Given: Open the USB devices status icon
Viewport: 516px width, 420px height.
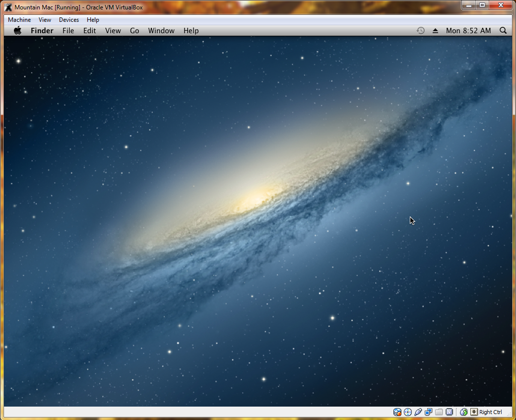Looking at the screenshot, I should click(418, 412).
